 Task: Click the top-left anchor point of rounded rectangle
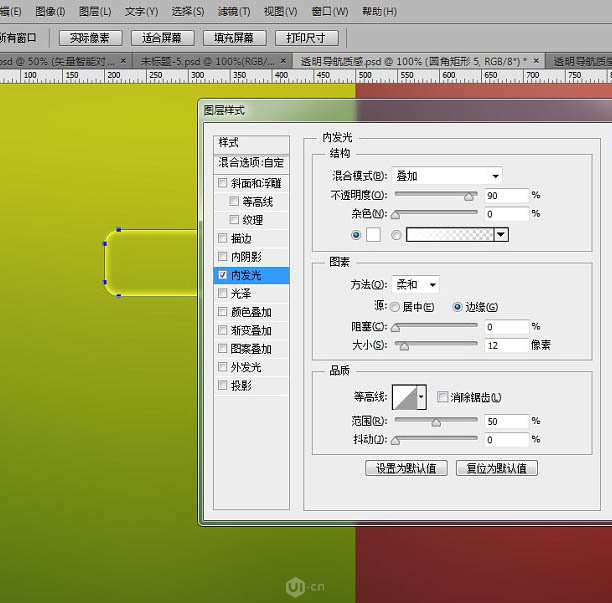pyautogui.click(x=119, y=230)
